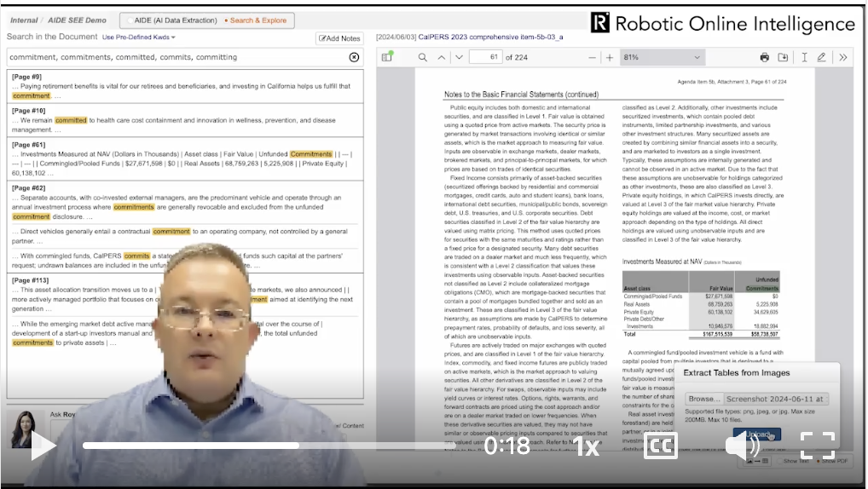Click the Ask Roy avatar picture
The image size is (868, 489).
coord(25,429)
